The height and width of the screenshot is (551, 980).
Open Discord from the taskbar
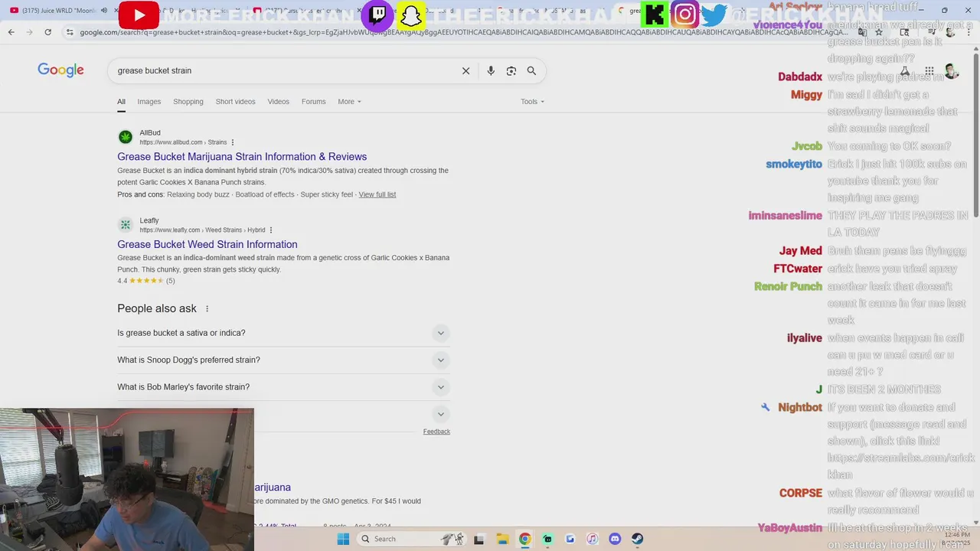[615, 539]
